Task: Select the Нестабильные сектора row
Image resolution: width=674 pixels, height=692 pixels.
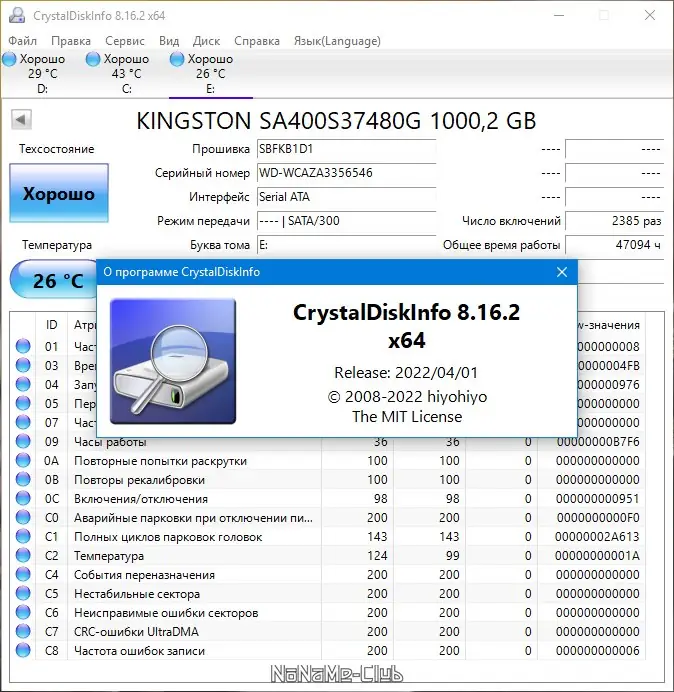Action: pyautogui.click(x=328, y=593)
